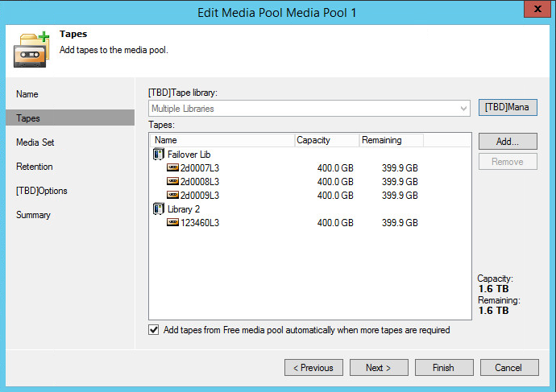Image resolution: width=556 pixels, height=392 pixels.
Task: Click the tape icon for 123460L3
Action: point(172,223)
